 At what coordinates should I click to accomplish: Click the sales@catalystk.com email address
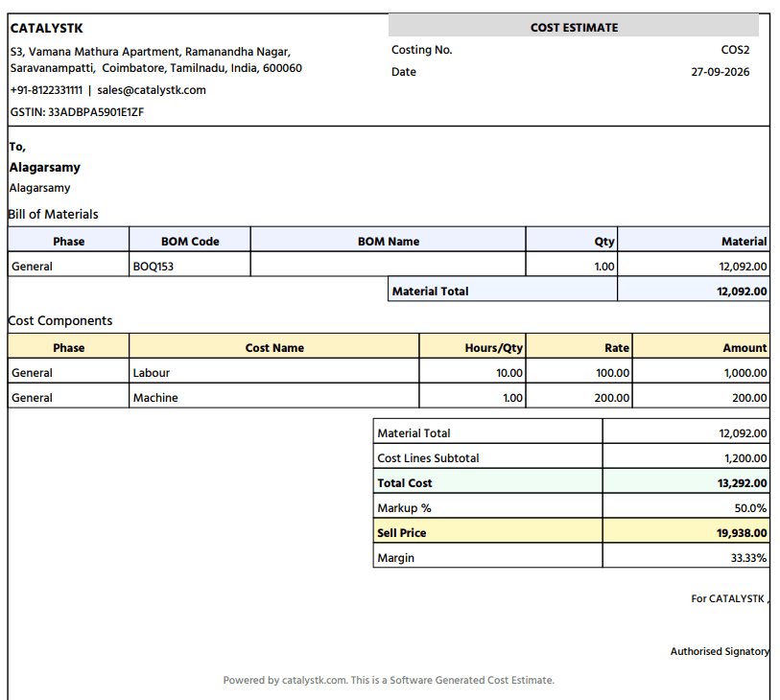pyautogui.click(x=152, y=90)
